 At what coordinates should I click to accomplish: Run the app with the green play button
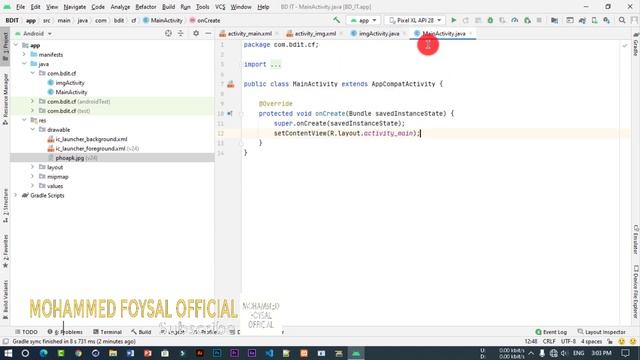[453, 20]
